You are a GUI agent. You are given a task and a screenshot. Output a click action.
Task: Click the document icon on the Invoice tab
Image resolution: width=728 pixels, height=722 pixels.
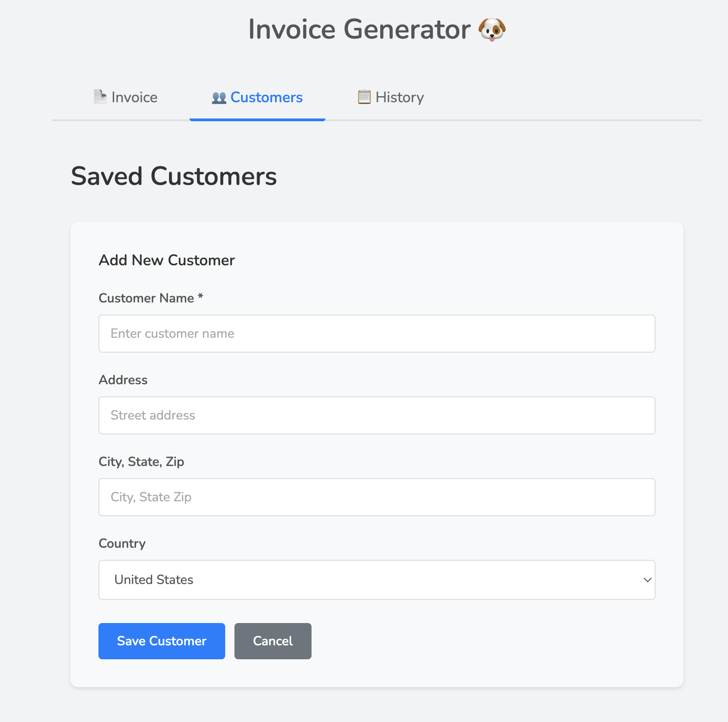(100, 97)
